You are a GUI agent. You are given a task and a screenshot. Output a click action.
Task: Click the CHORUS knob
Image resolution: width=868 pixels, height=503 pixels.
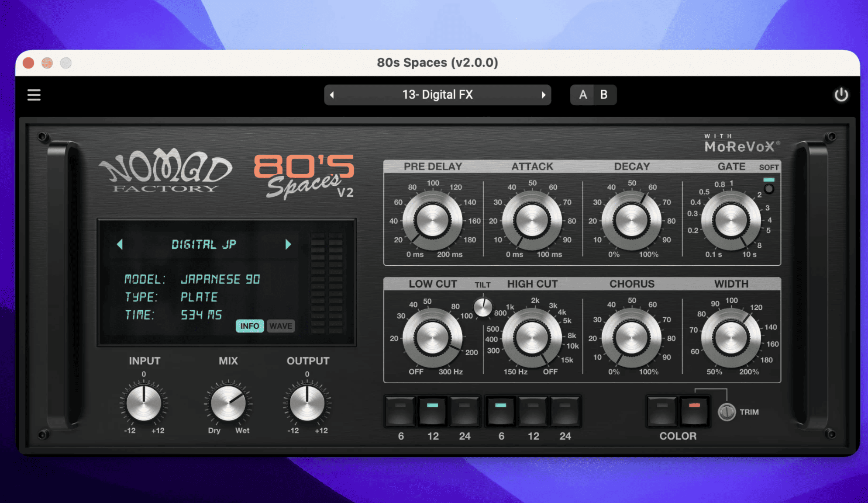(631, 338)
